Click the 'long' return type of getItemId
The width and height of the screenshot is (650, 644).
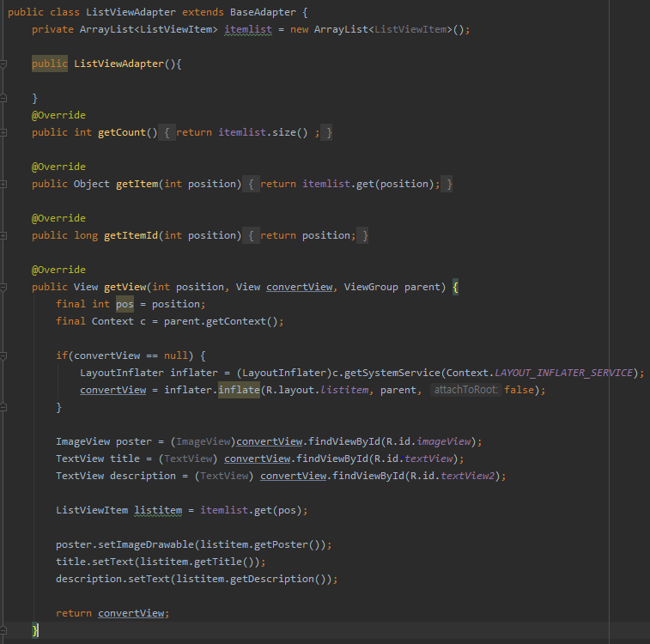tap(86, 235)
